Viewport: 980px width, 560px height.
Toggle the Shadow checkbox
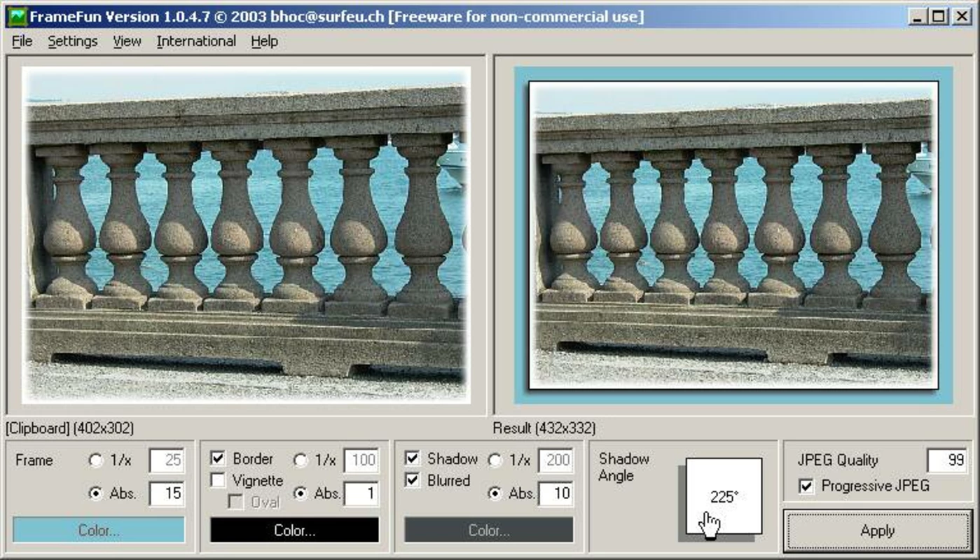pos(413,458)
